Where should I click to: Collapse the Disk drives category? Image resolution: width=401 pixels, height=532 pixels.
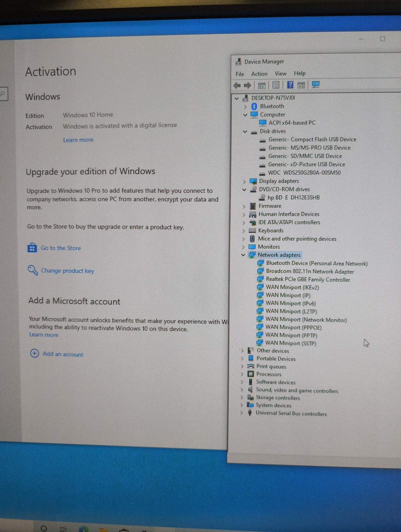(245, 132)
